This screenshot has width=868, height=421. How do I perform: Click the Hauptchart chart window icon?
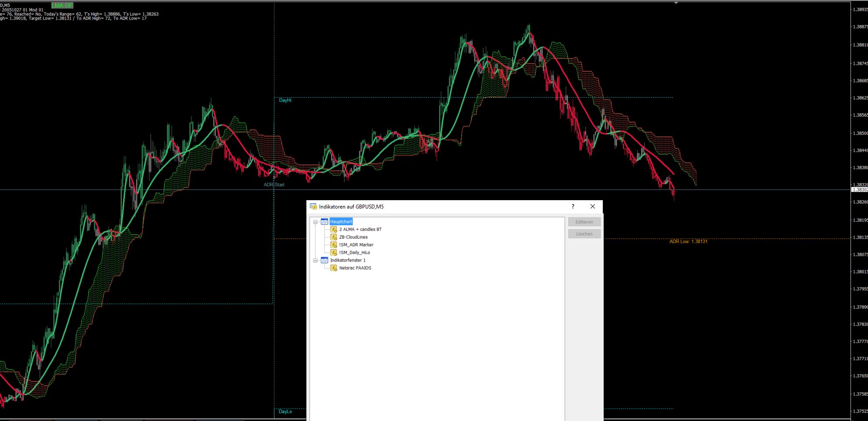(x=324, y=222)
